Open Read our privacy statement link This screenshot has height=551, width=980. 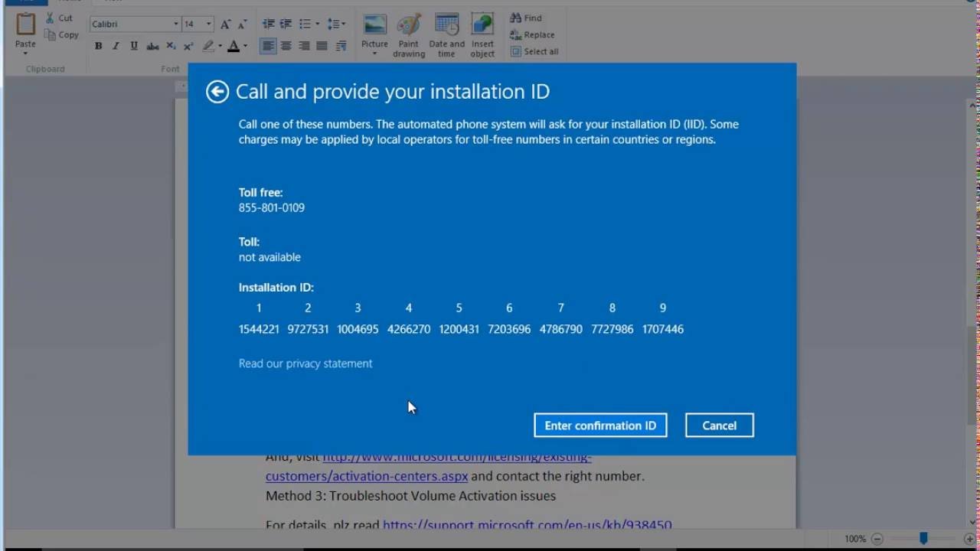305,364
